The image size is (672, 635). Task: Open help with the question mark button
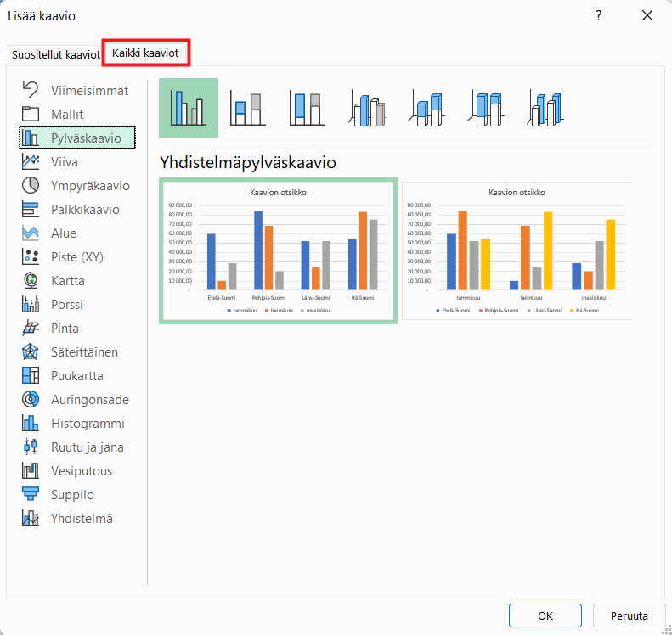[599, 16]
